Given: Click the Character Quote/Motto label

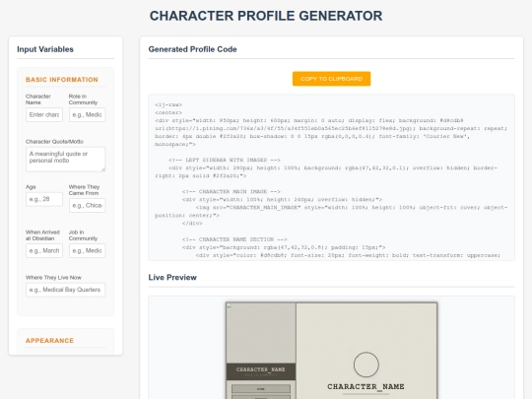Looking at the screenshot, I should point(54,142).
